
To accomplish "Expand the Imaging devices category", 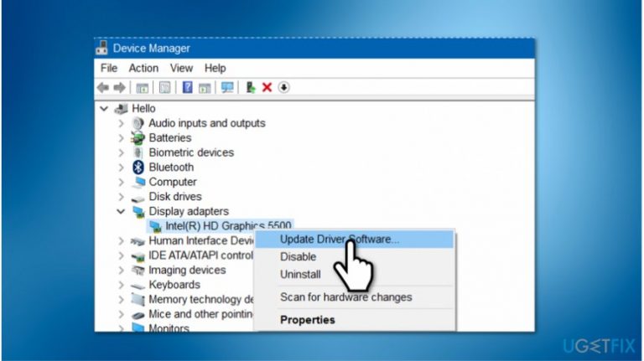I will (x=121, y=270).
